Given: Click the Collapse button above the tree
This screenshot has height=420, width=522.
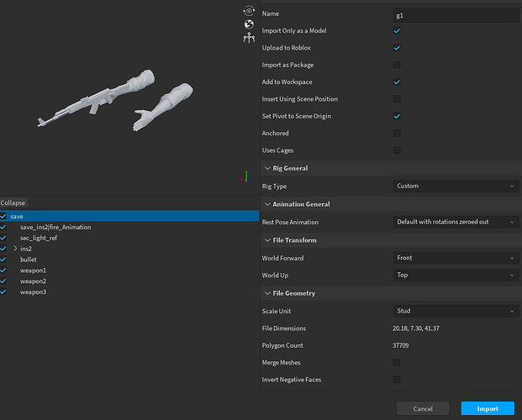Looking at the screenshot, I should pyautogui.click(x=13, y=202).
